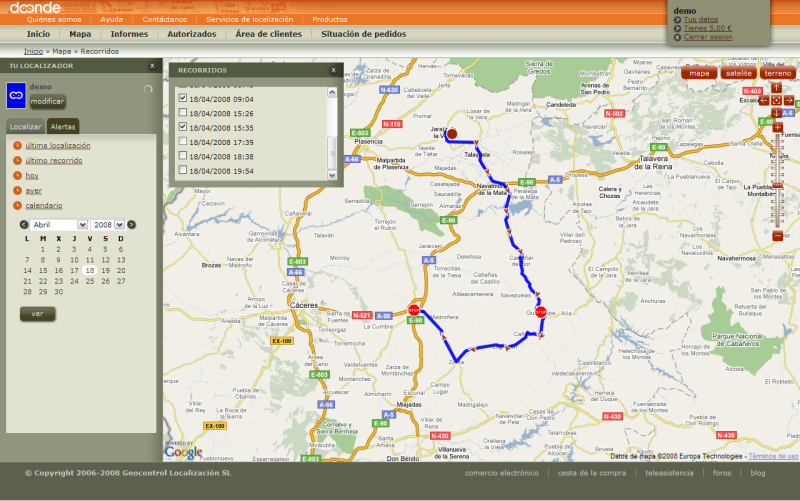Click the Cerrar sesion link
Image resolution: width=800 pixels, height=501 pixels.
point(708,37)
